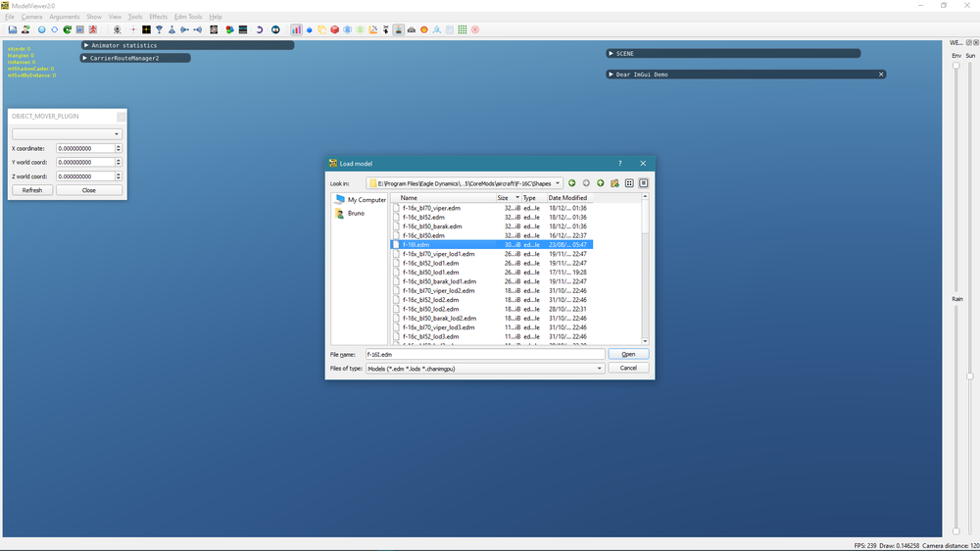Screen dimensions: 980x551
Task: Click the RGB color spheres toolbar icon
Action: [229, 29]
